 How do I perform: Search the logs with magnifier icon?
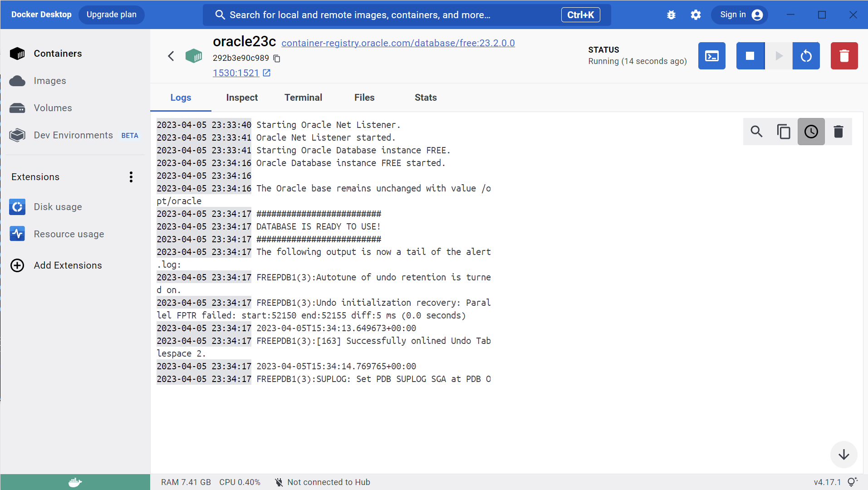point(756,132)
